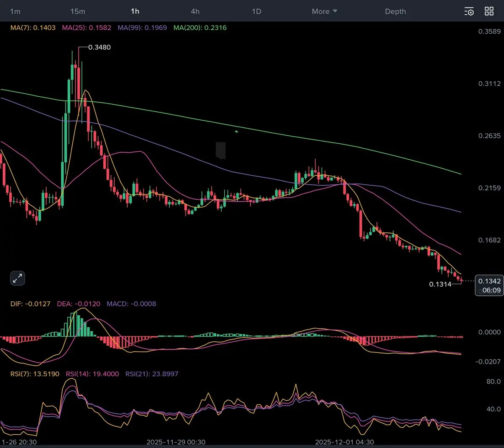The height and width of the screenshot is (448, 504).
Task: Click the 0.1314 low price marker
Action: click(440, 284)
